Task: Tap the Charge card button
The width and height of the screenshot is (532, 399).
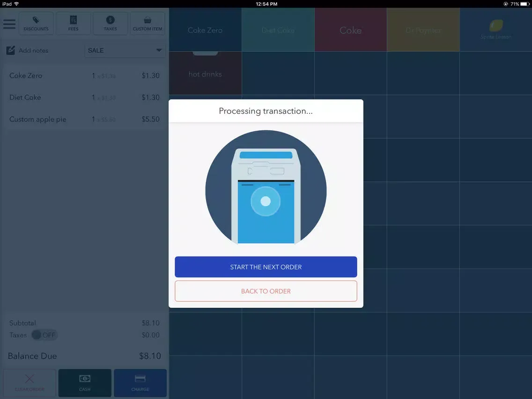Action: tap(140, 383)
